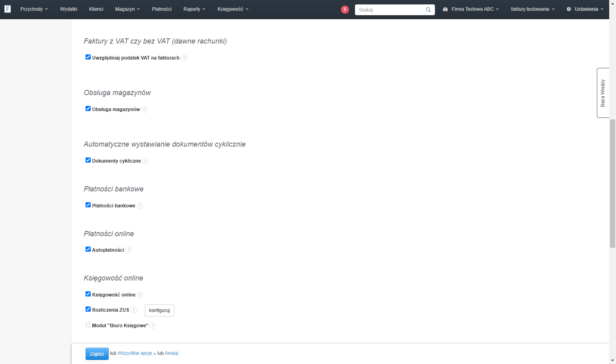Toggle the Księgowość online checkbox

(x=88, y=294)
